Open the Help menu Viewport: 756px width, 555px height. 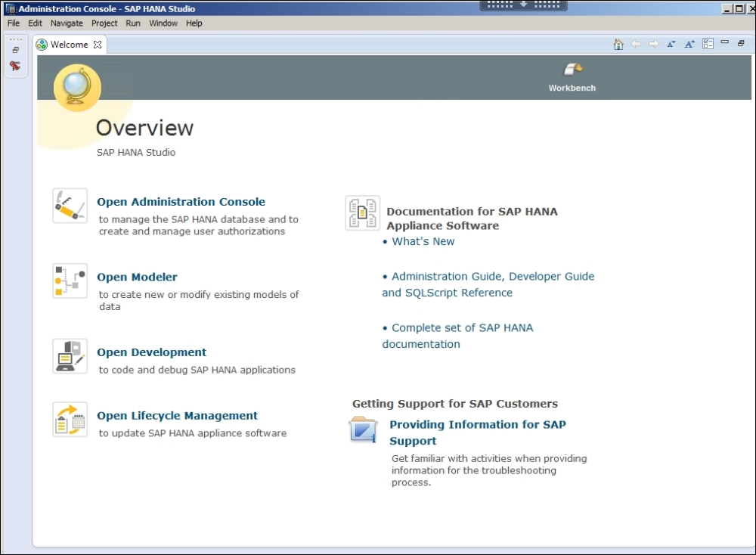(x=194, y=23)
